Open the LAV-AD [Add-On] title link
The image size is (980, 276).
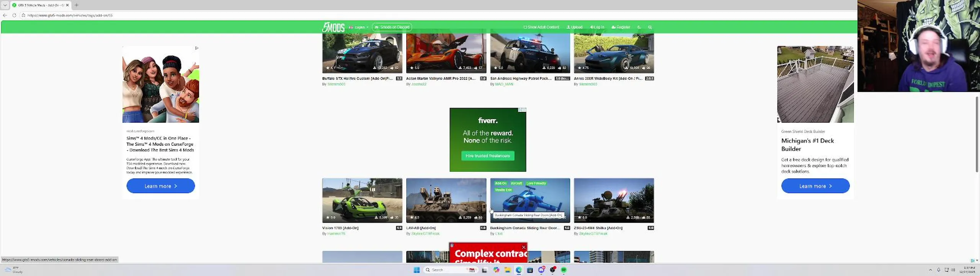click(x=421, y=228)
